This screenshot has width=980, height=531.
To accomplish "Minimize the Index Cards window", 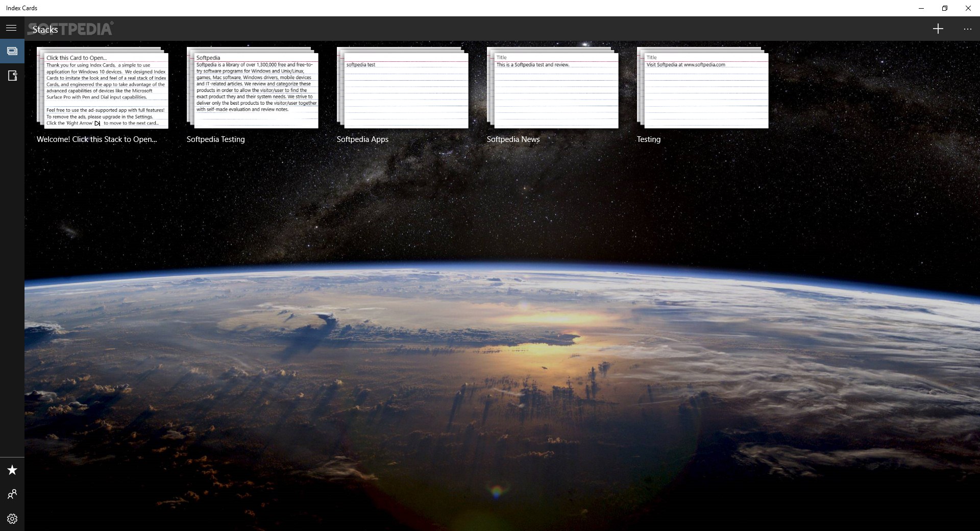I will coord(921,8).
